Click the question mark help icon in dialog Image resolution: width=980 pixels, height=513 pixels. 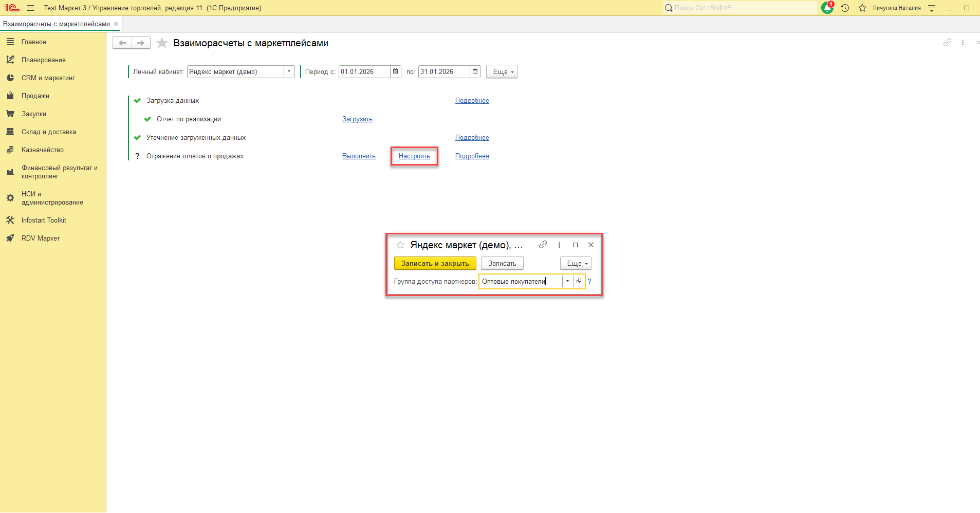(589, 281)
